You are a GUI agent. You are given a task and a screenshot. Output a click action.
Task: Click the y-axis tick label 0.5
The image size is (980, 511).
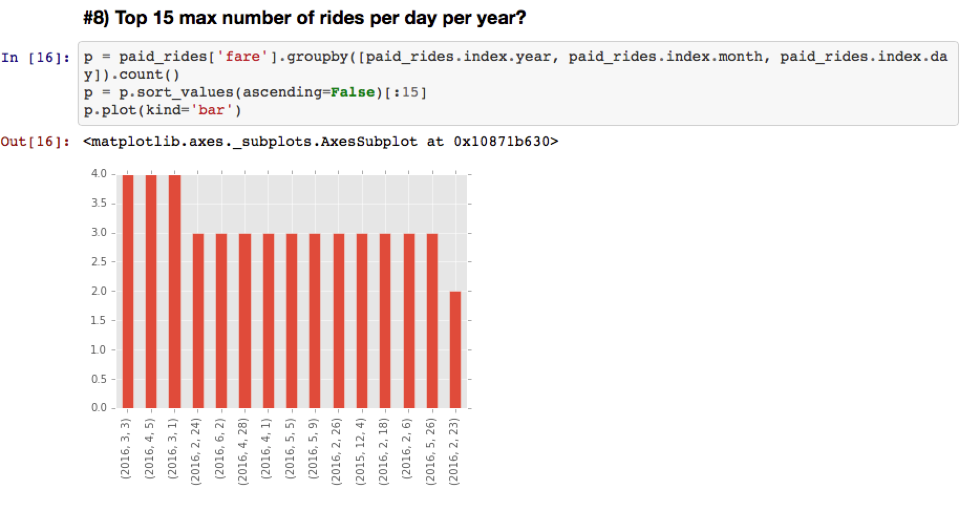[99, 379]
